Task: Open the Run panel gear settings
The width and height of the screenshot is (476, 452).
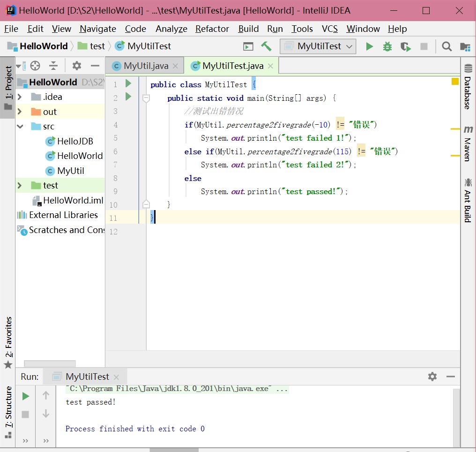Action: [432, 377]
